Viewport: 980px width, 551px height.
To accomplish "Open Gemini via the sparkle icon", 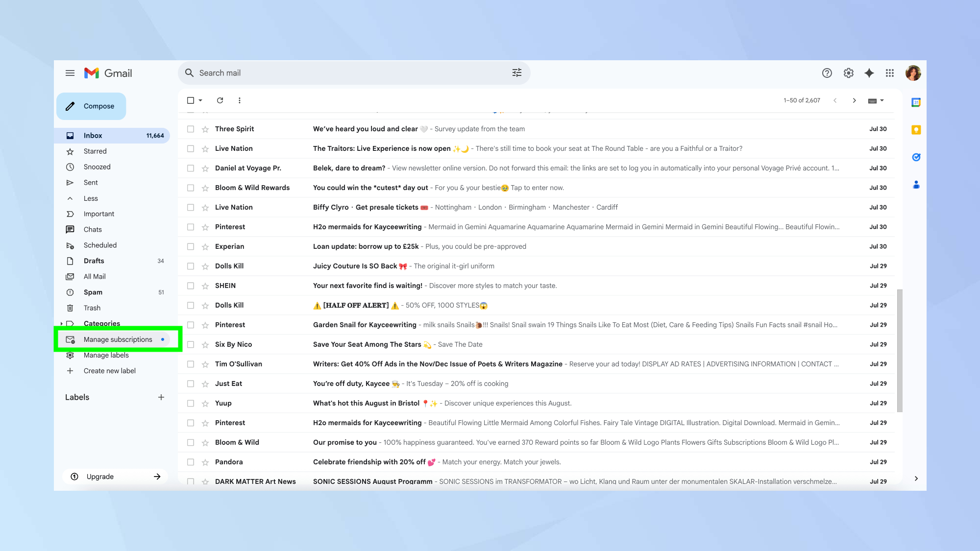I will (869, 72).
